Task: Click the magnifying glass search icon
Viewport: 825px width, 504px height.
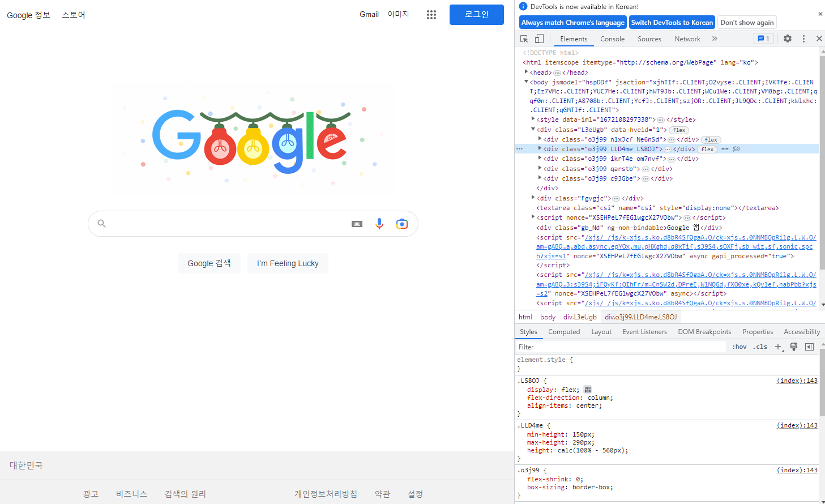Action: coord(102,224)
